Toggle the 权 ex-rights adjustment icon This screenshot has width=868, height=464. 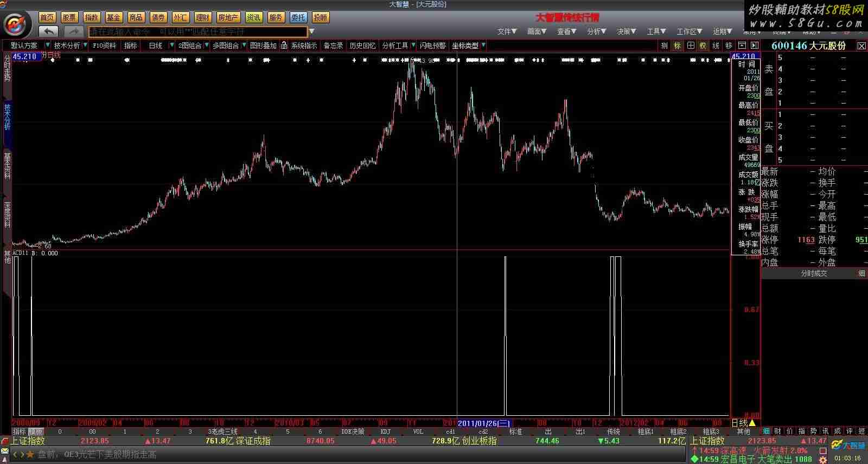coord(703,46)
